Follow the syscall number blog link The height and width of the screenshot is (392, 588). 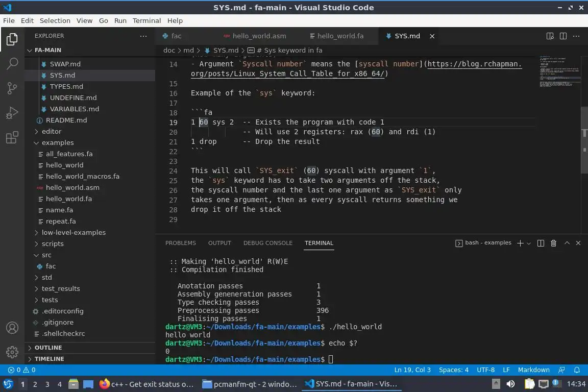coord(356,69)
